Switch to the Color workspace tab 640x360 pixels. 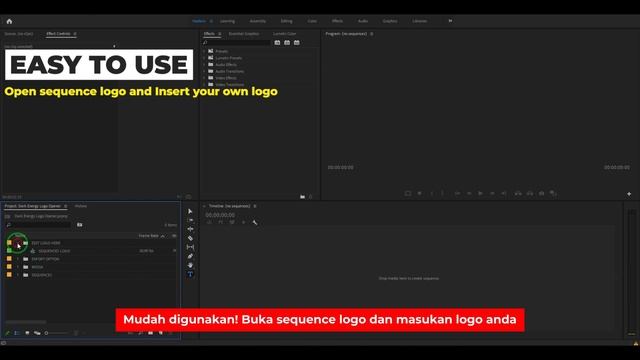click(312, 21)
